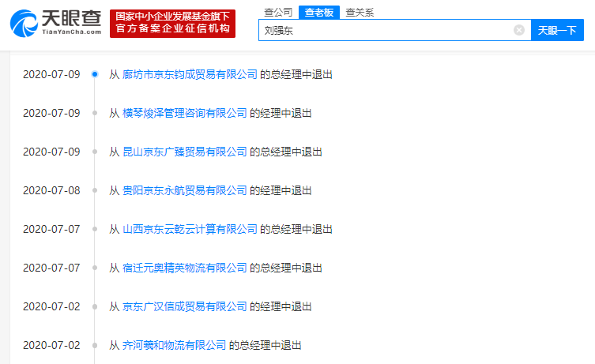Open 贵阳京东永航贸易有限公司 link
This screenshot has width=595, height=364.
click(185, 190)
